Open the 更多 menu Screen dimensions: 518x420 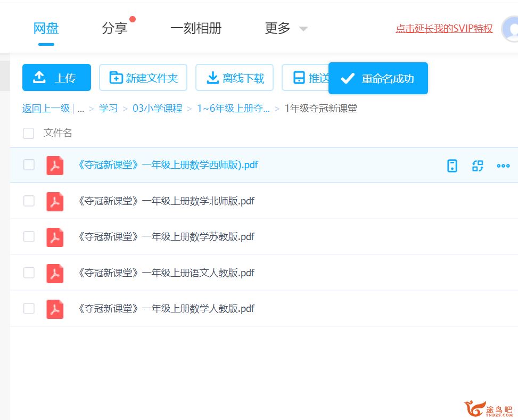[277, 28]
